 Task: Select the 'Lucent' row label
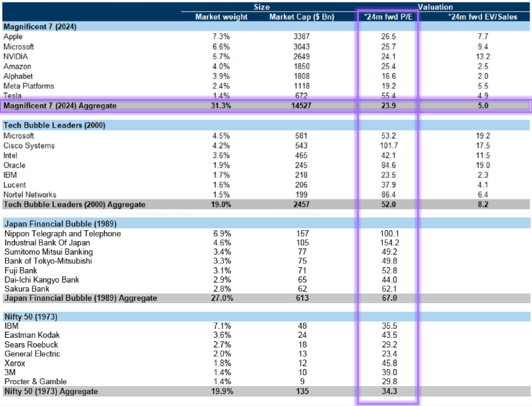point(15,185)
